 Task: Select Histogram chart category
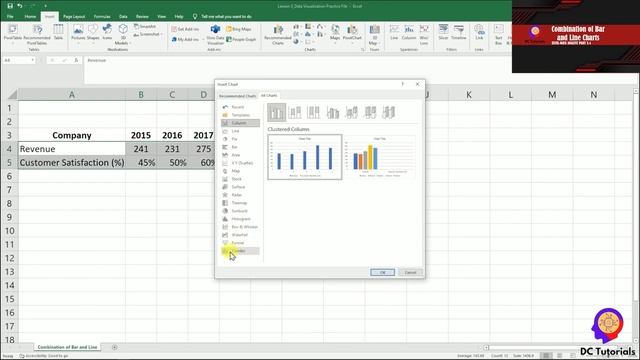coord(240,219)
